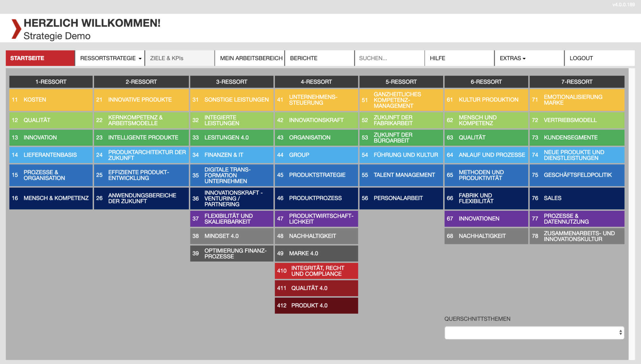This screenshot has height=364, width=641.
Task: Go to the Startseite tab
Action: tap(40, 58)
